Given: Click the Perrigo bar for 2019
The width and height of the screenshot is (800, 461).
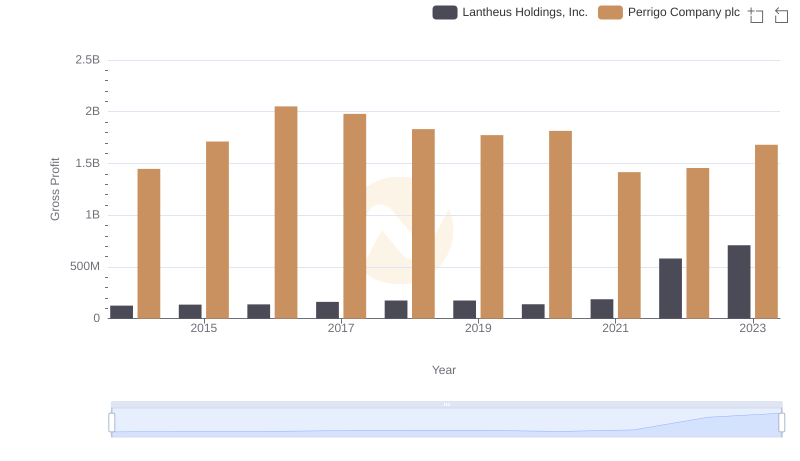Looking at the screenshot, I should coord(492,226).
